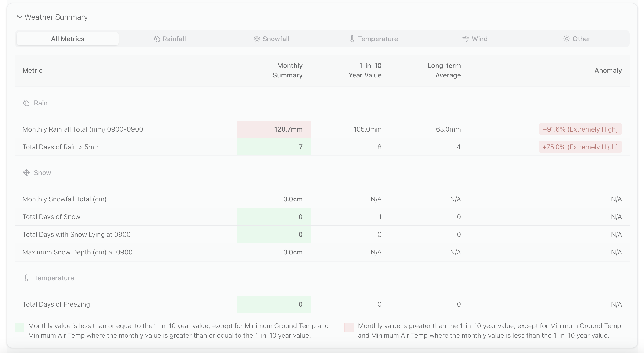This screenshot has height=353, width=644.
Task: Click the 120.7mm monthly rainfall cell
Action: pyautogui.click(x=273, y=129)
